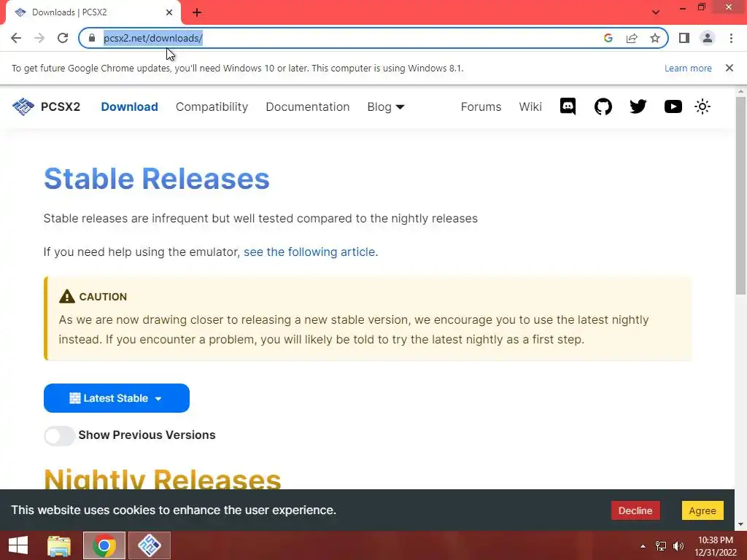Toggle Show Previous Versions switch
This screenshot has width=747, height=560.
(x=59, y=435)
